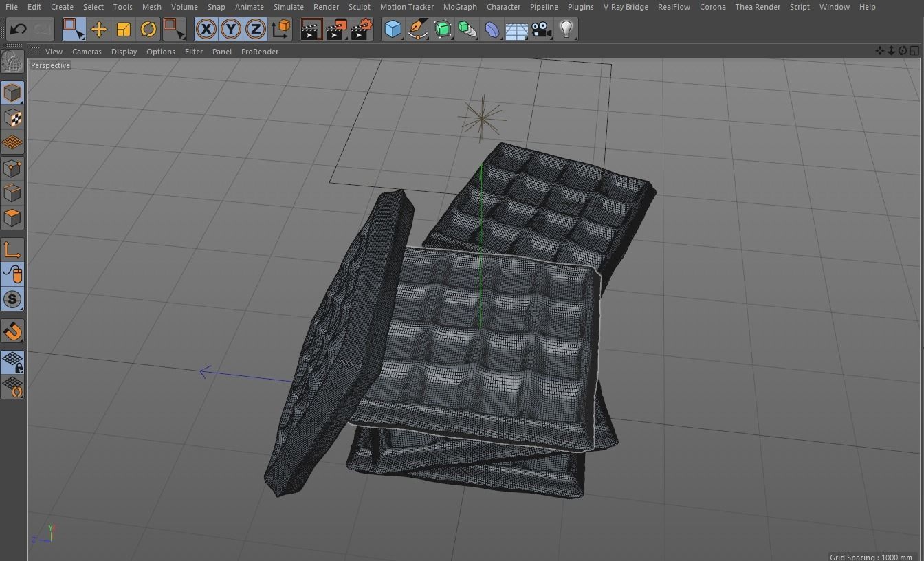This screenshot has width=924, height=561.
Task: Switch to Points mode
Action: pyautogui.click(x=12, y=168)
